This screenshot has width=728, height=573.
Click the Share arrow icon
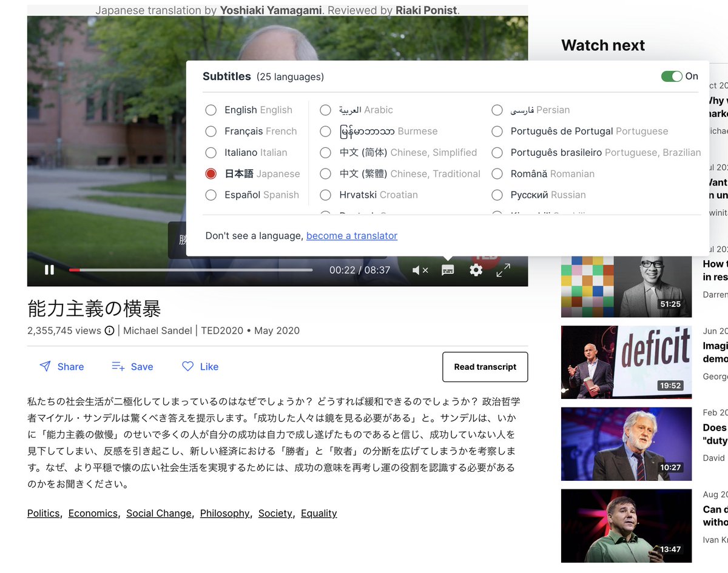[45, 366]
